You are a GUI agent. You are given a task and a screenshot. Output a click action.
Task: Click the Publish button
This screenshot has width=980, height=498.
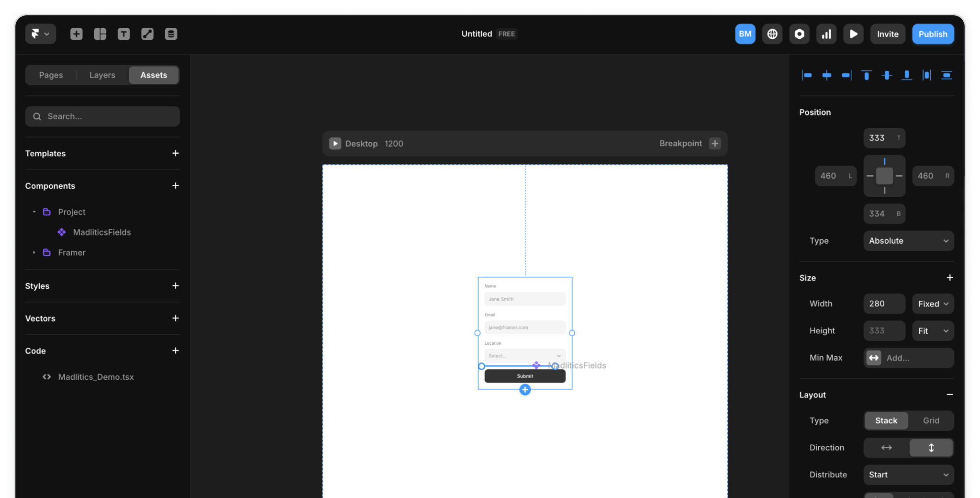point(933,34)
